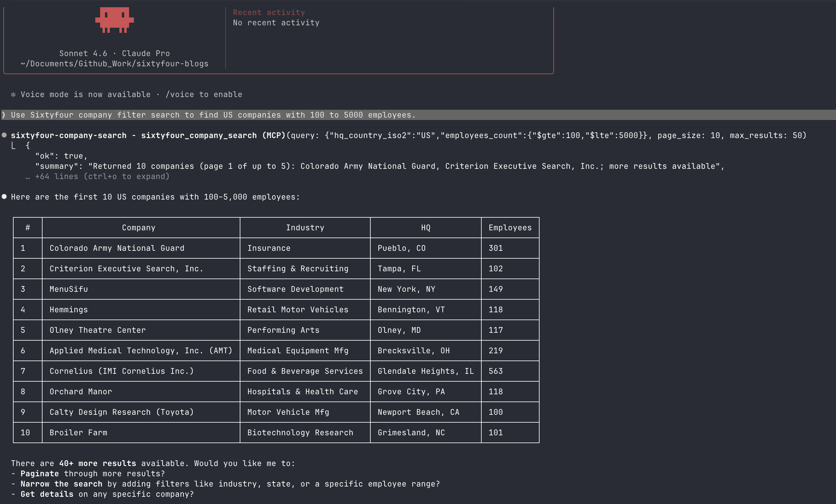
Task: Click the "Industry" column header
Action: 305,228
